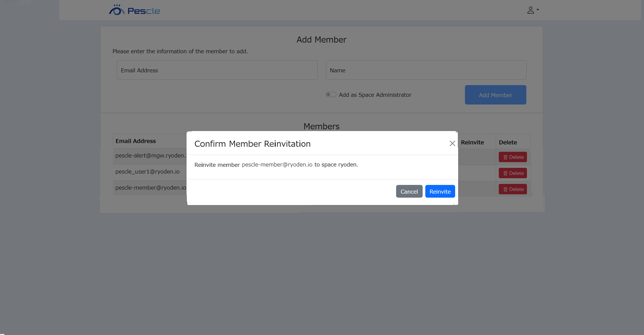Click the Confirm Member Reinvitation title
This screenshot has width=644, height=335.
point(252,144)
